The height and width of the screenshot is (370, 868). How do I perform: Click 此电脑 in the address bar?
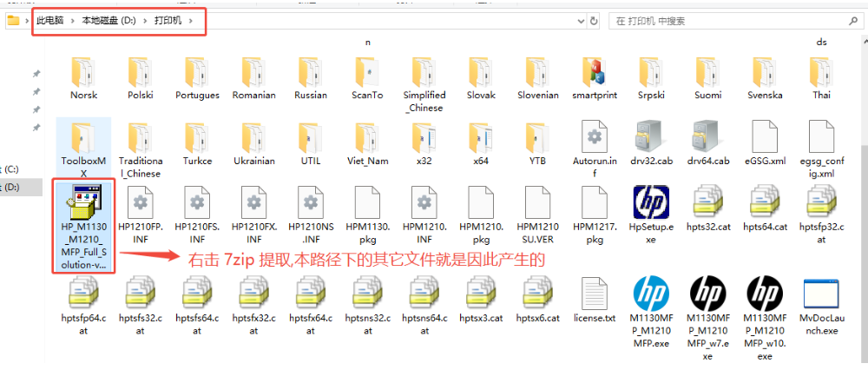pyautogui.click(x=49, y=21)
